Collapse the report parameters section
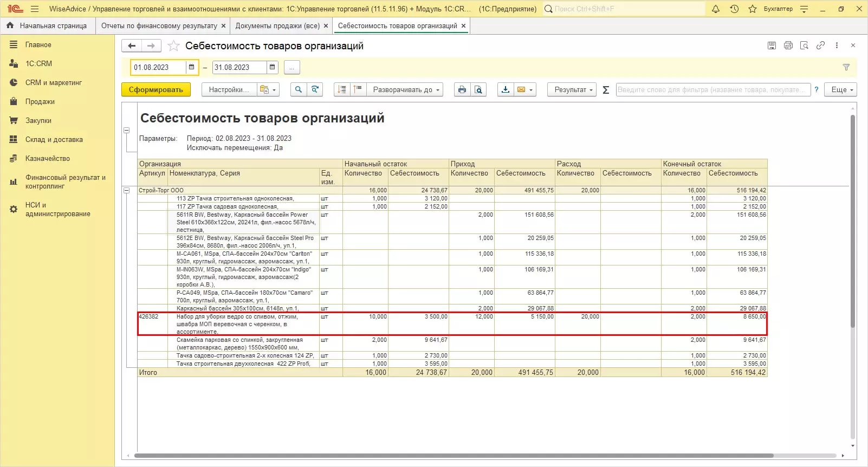The height and width of the screenshot is (467, 868). tap(127, 131)
